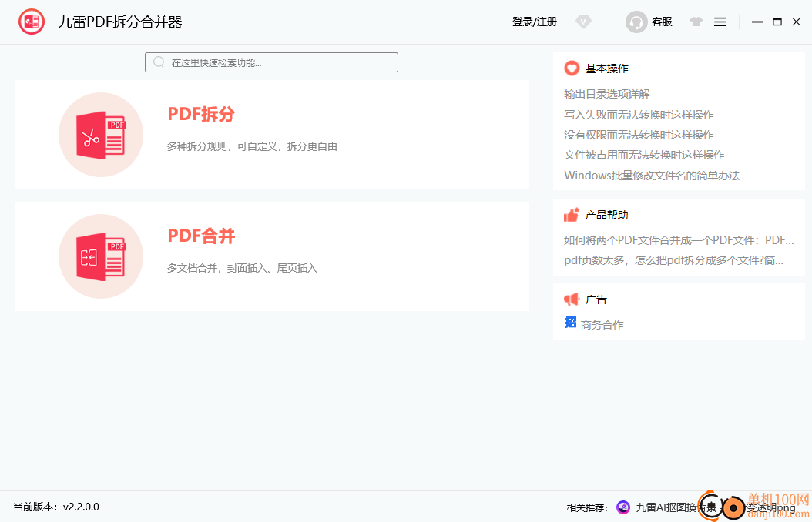Open the hamburger menu
The image size is (812, 522).
coord(720,22)
